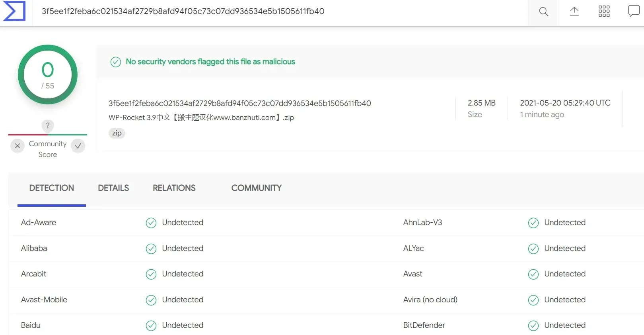Image resolution: width=644 pixels, height=335 pixels.
Task: Click the community score question mark icon
Action: [x=48, y=126]
